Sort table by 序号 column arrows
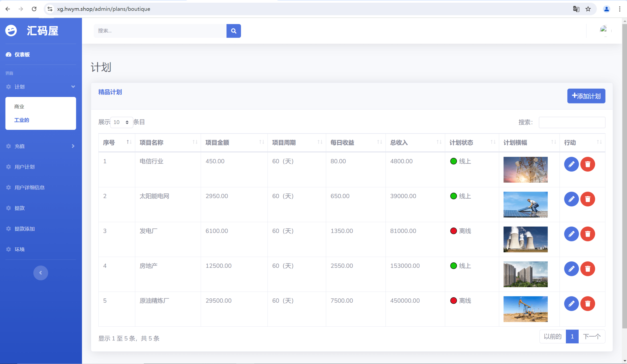 coord(129,142)
